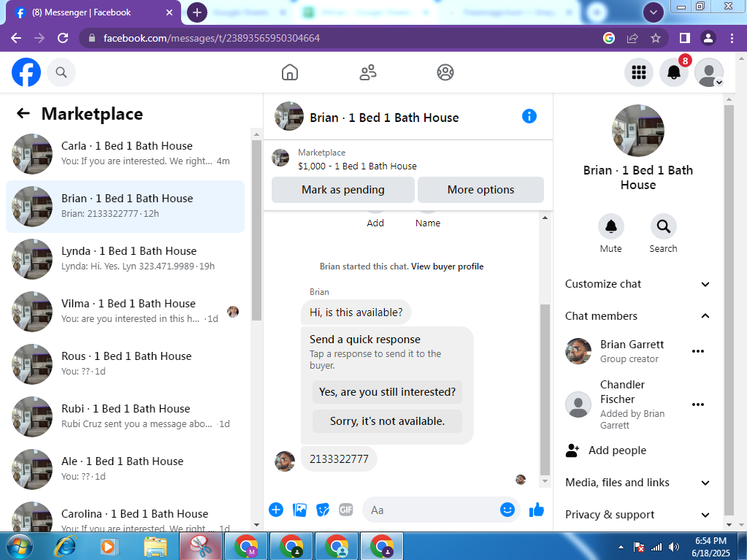Open Lynda's 1 Bed 1 Bath conversation
Screen dimensions: 747x560
click(126, 259)
